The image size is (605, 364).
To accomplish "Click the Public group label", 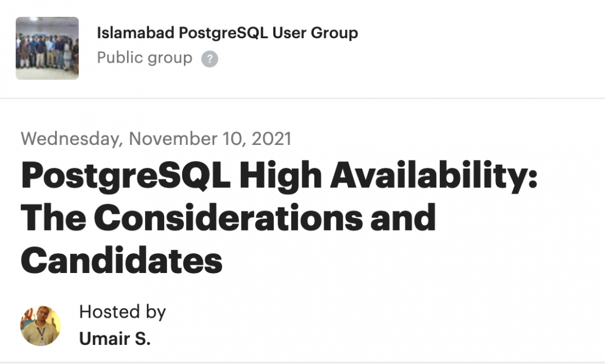I will click(x=144, y=58).
